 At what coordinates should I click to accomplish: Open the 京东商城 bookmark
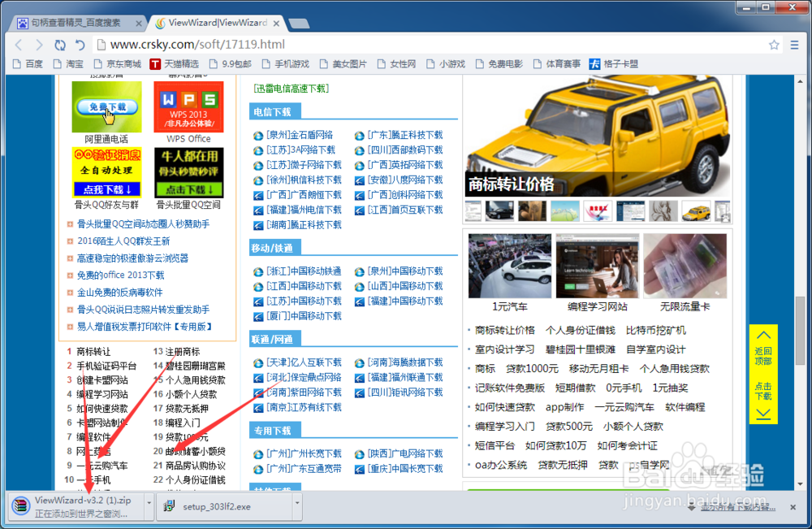coord(118,64)
